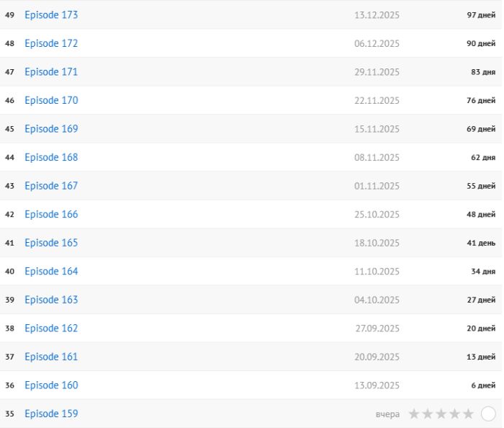Open the Episode 170 link
The image size is (504, 428).
[x=51, y=100]
